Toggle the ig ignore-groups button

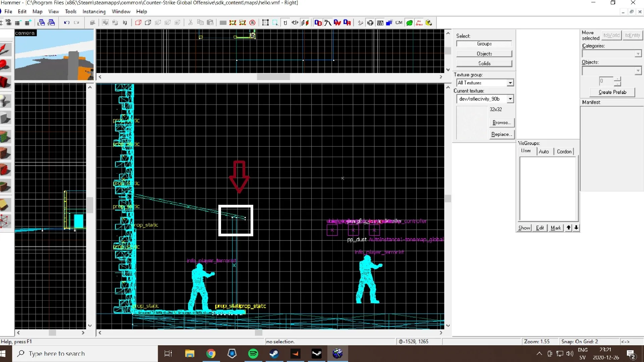click(x=125, y=23)
